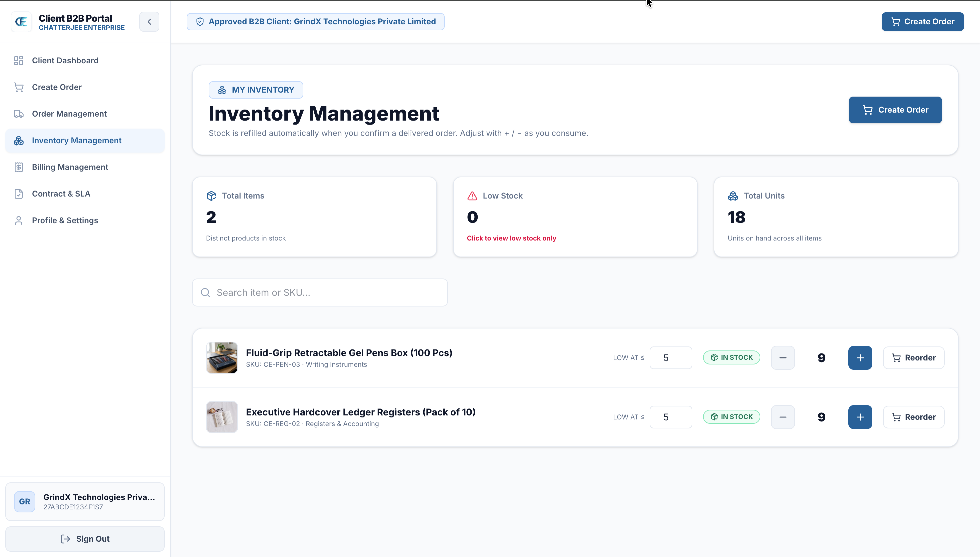Open Order Management in the sidebar
Image resolution: width=980 pixels, height=557 pixels.
[x=85, y=114]
